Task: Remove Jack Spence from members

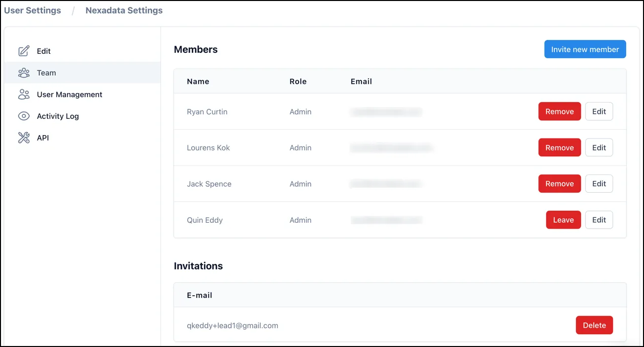Action: tap(559, 183)
